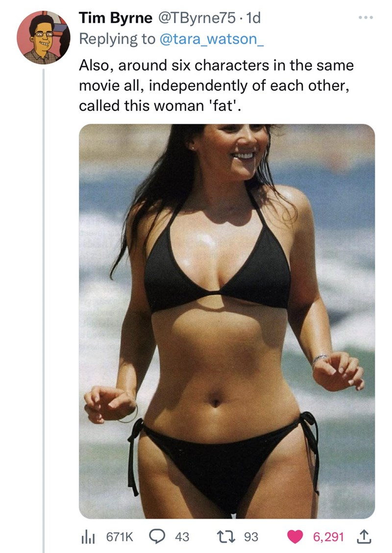Click the 671K views count
392x553 pixels.
pyautogui.click(x=120, y=537)
